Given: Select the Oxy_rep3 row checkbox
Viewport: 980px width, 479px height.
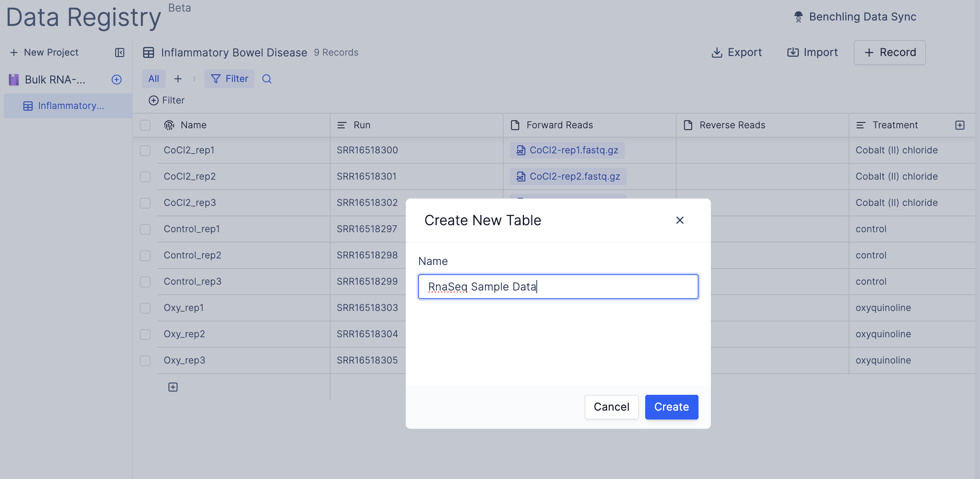Looking at the screenshot, I should (145, 360).
